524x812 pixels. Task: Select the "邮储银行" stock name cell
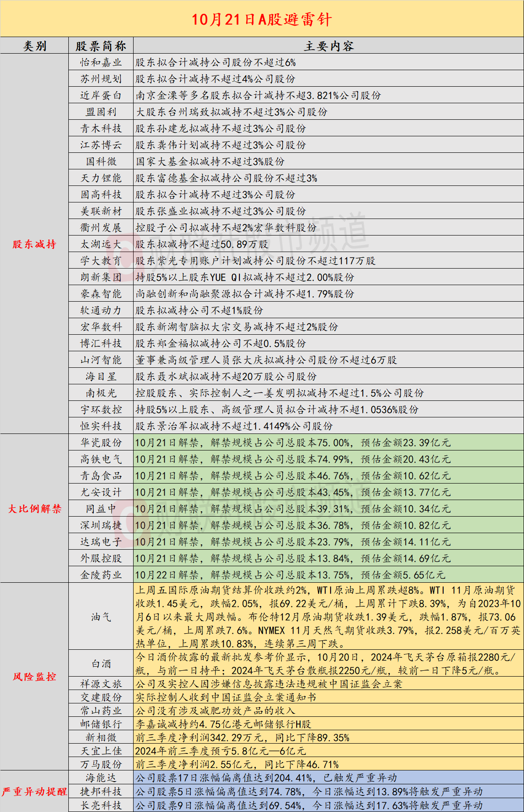click(101, 724)
